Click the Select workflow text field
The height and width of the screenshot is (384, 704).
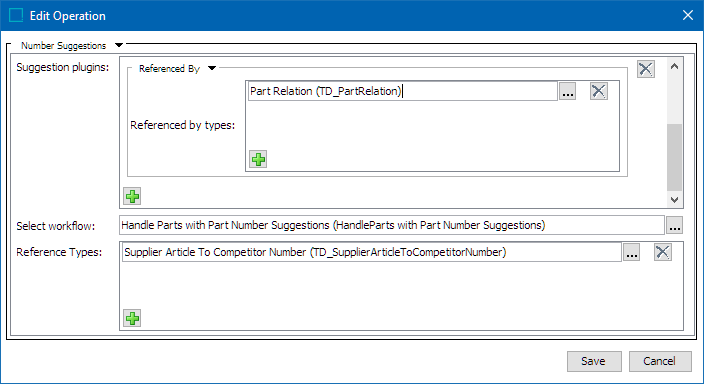(x=392, y=225)
